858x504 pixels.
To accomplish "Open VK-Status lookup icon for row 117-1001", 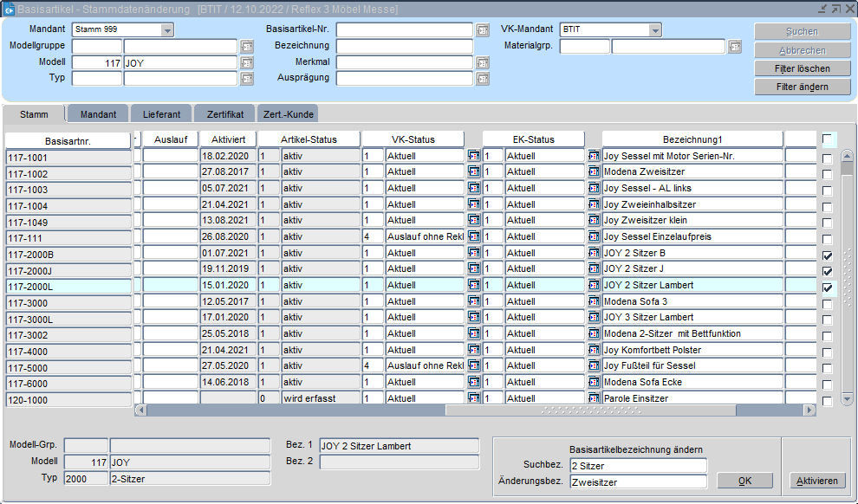I will coord(473,156).
